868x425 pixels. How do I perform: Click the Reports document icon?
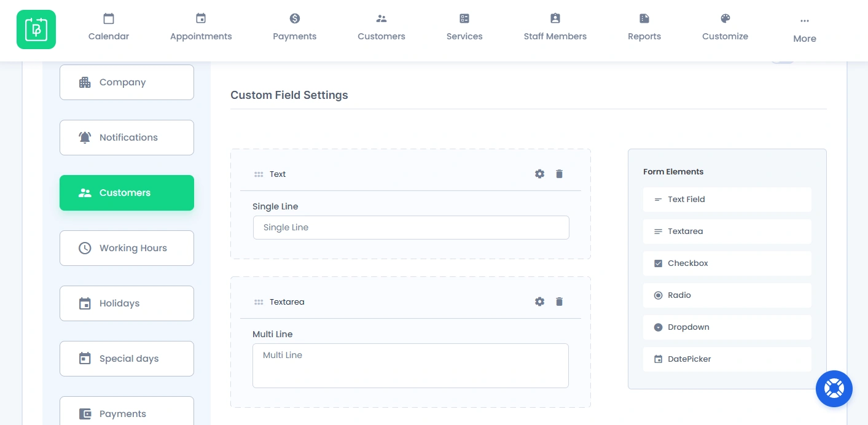click(x=644, y=18)
